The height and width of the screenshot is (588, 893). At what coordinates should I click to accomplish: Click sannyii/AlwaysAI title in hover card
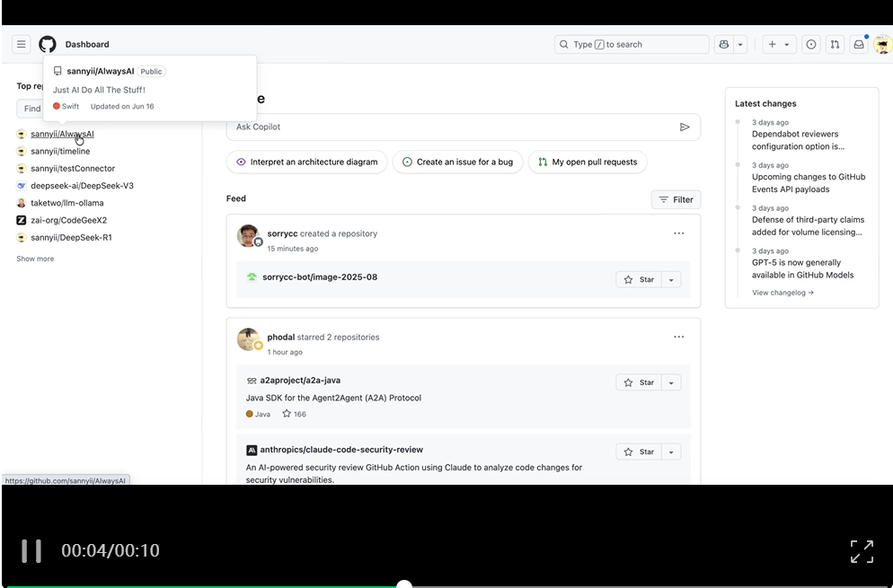[101, 71]
